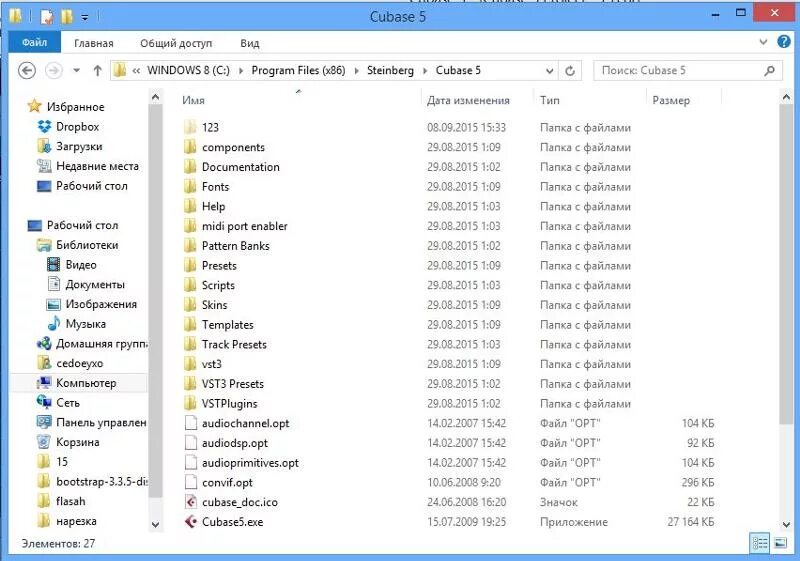
Task: Switch to the Общий доступ tab
Action: (176, 43)
